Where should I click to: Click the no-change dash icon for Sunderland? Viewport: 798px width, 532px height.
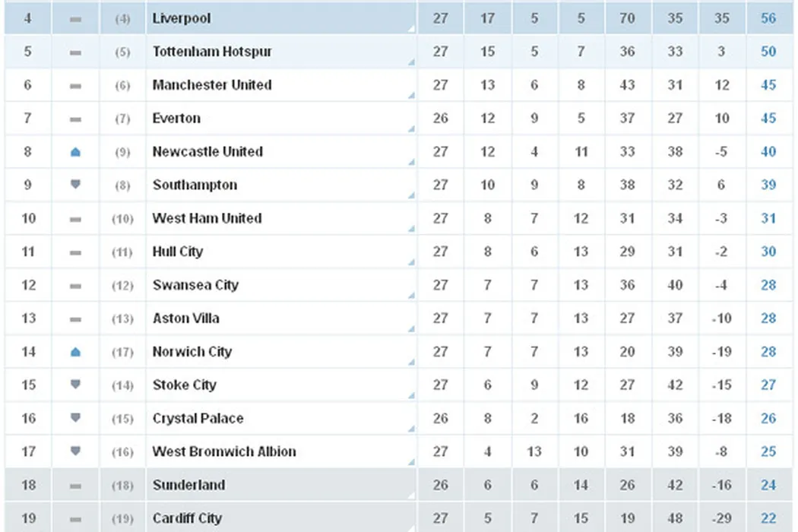75,486
